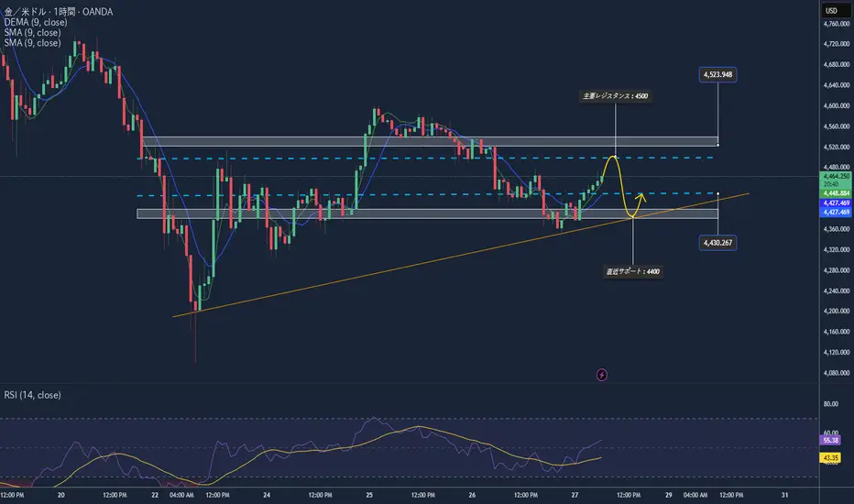Click the 4,760.000 price scale label

click(836, 24)
